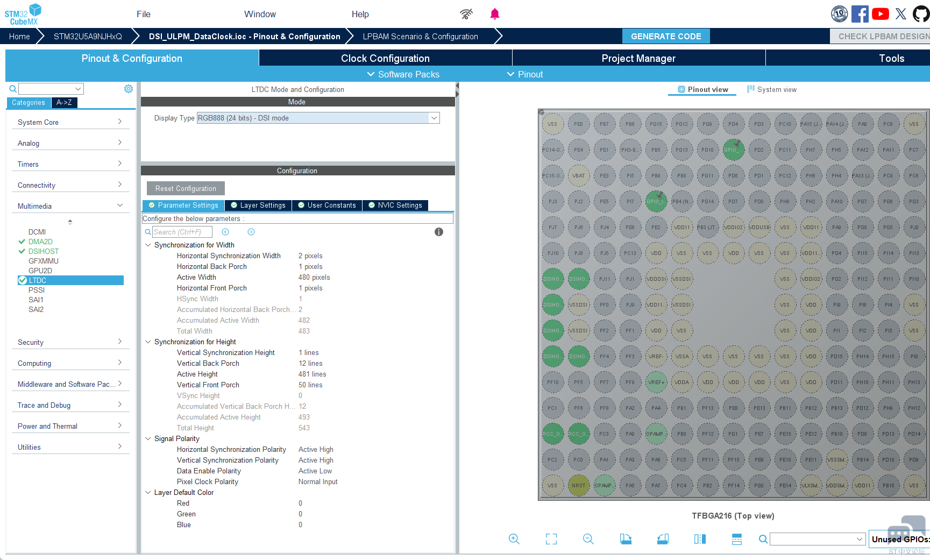Open the category search combo box
This screenshot has height=560, width=930.
click(51, 89)
